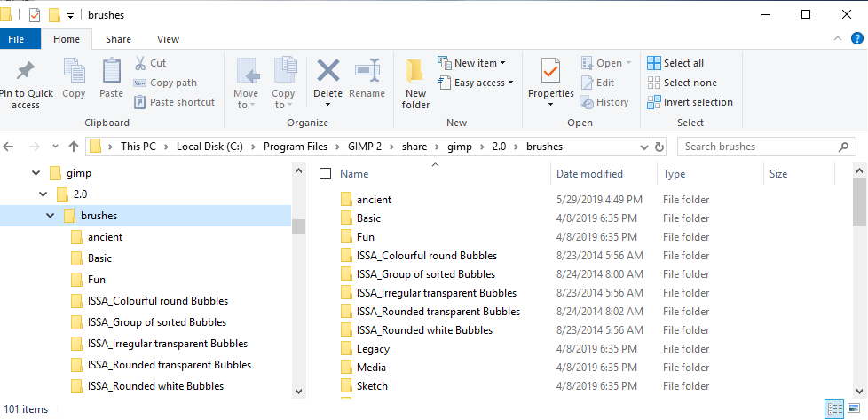The image size is (868, 420).
Task: Create a New folder
Action: point(415,83)
